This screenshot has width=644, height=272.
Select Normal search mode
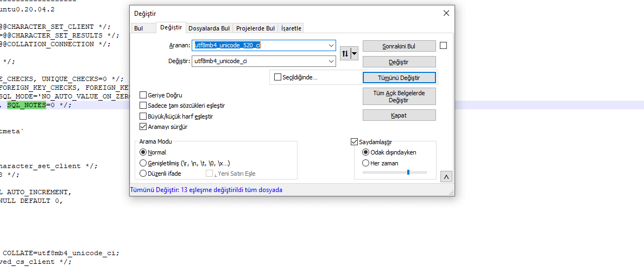click(x=143, y=152)
